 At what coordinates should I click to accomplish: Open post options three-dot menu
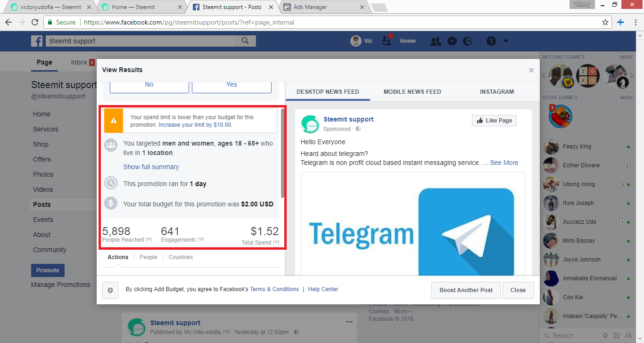point(349,322)
